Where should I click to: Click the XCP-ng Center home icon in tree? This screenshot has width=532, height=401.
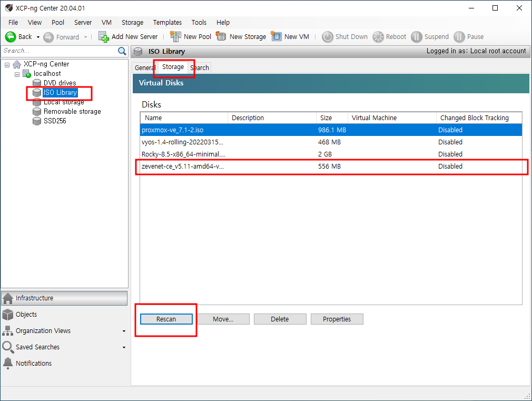click(x=17, y=64)
